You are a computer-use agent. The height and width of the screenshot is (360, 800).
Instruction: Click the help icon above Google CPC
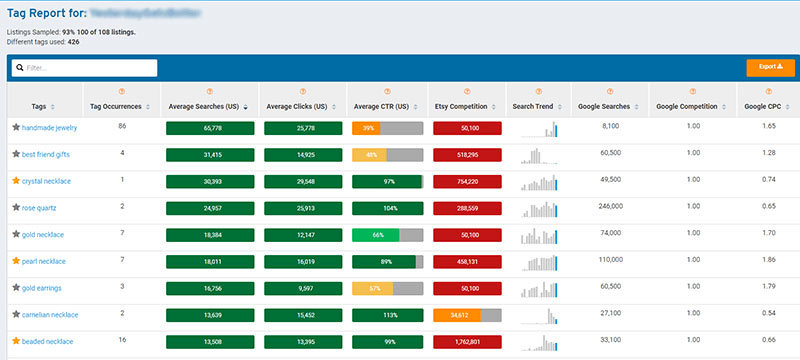pos(768,92)
